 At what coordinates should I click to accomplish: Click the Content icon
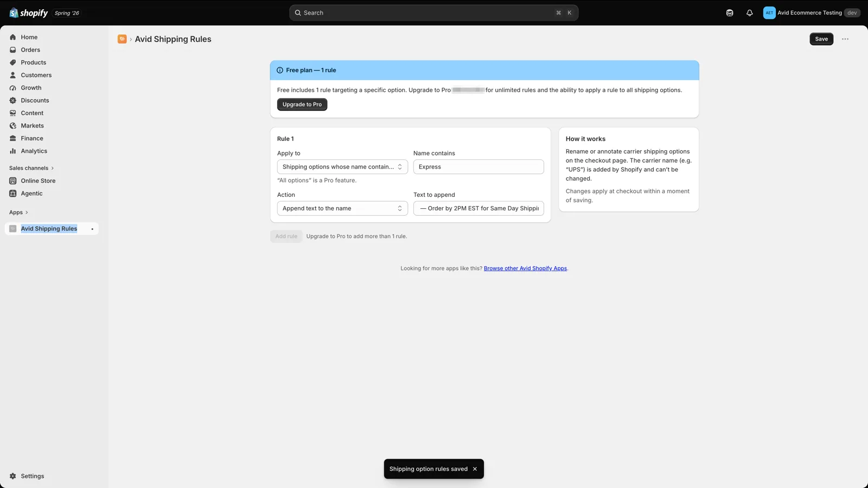pos(13,113)
